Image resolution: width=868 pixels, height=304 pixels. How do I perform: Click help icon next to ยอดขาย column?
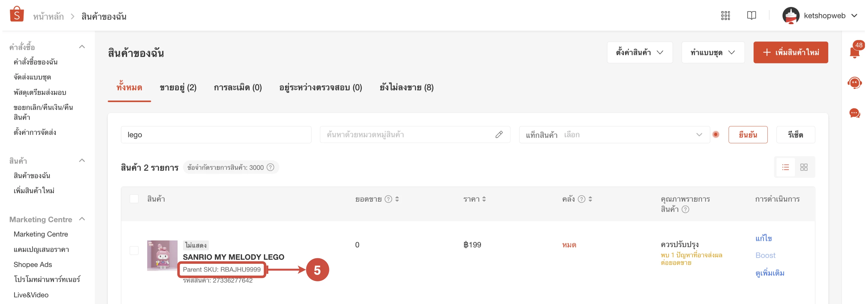388,199
